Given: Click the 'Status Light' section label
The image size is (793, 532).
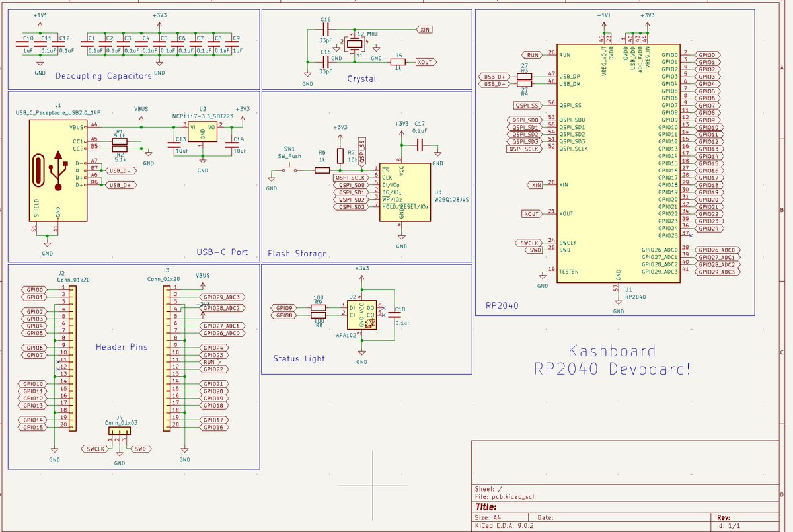Looking at the screenshot, I should tap(299, 359).
